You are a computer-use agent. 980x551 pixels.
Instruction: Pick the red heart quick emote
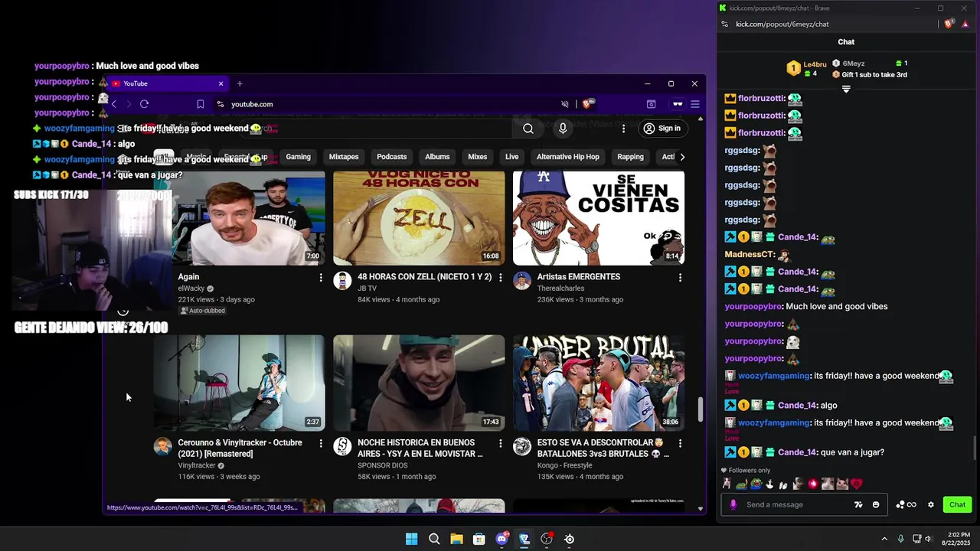(x=857, y=484)
